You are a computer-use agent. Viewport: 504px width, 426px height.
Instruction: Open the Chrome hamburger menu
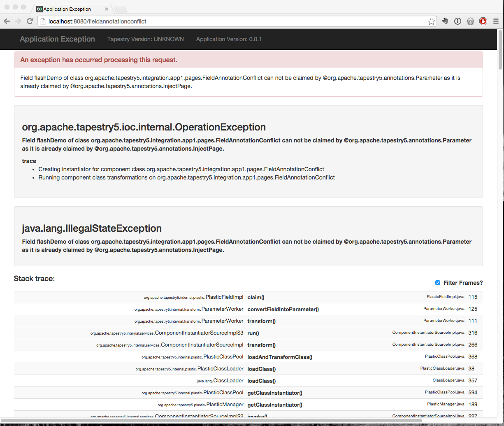pyautogui.click(x=496, y=21)
